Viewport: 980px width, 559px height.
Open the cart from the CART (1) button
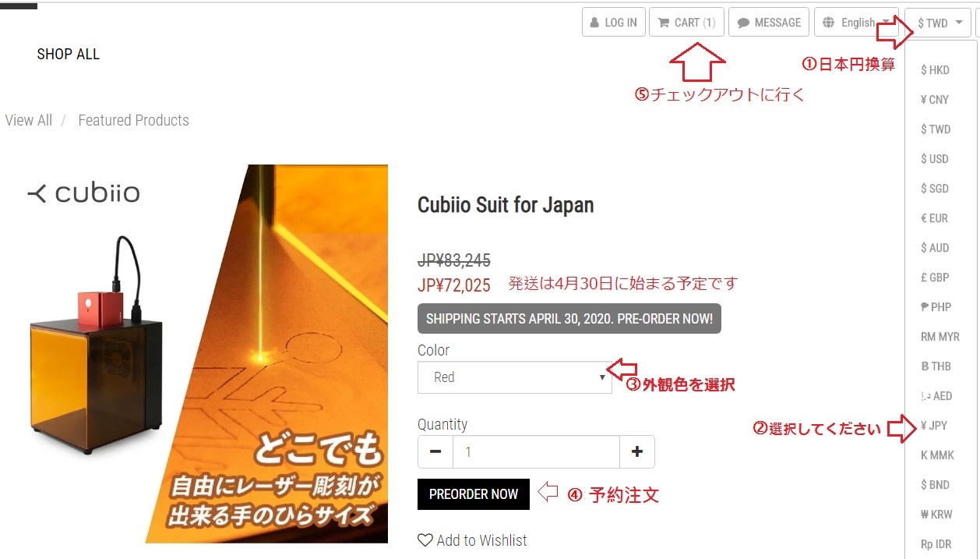(686, 23)
